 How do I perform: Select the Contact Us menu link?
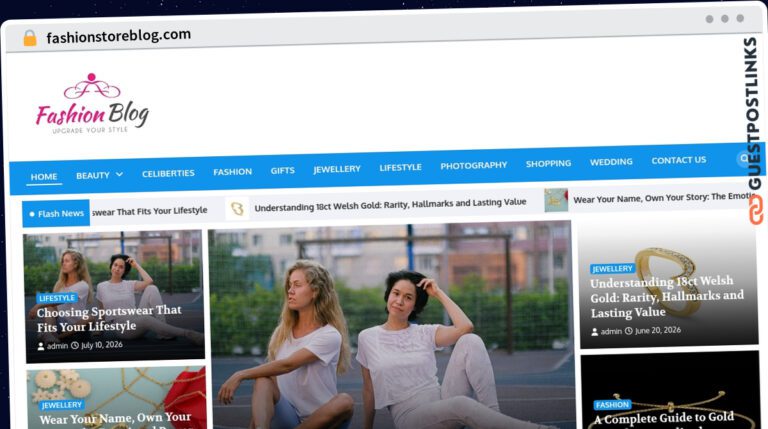pos(678,160)
